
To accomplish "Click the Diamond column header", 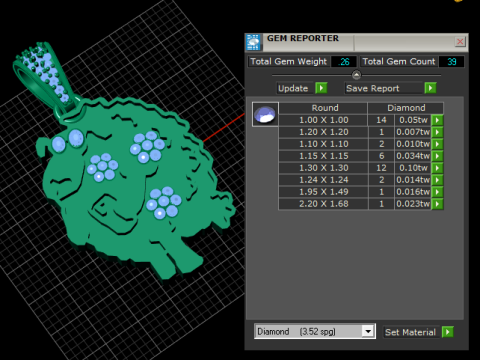I will (x=406, y=108).
